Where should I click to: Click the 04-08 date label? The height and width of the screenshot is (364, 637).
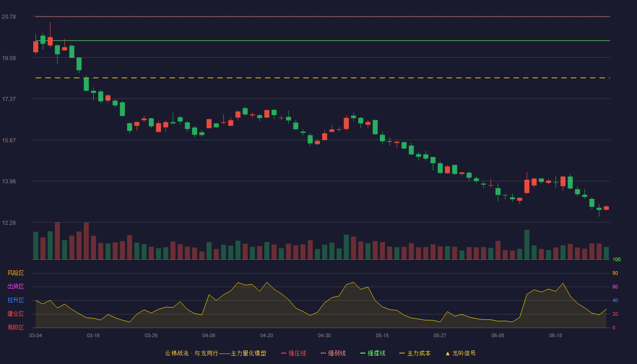[x=209, y=335]
